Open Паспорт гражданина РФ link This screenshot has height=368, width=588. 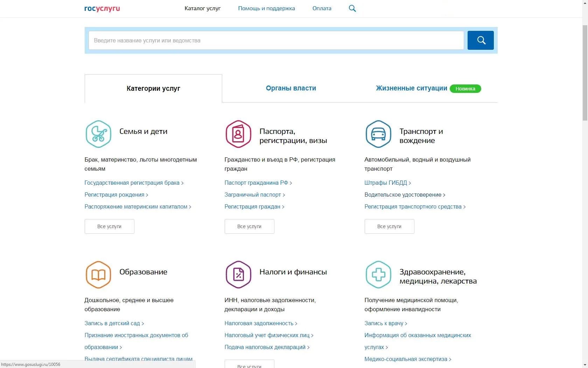pyautogui.click(x=258, y=183)
